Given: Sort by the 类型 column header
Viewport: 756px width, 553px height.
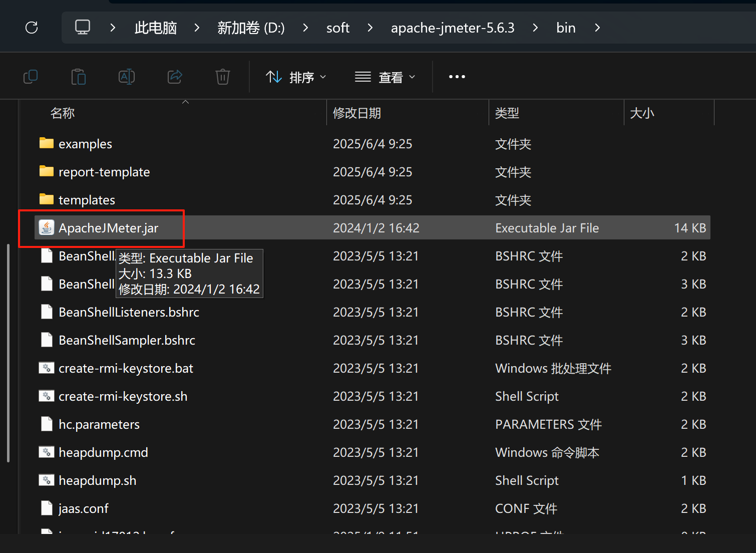Looking at the screenshot, I should point(507,113).
